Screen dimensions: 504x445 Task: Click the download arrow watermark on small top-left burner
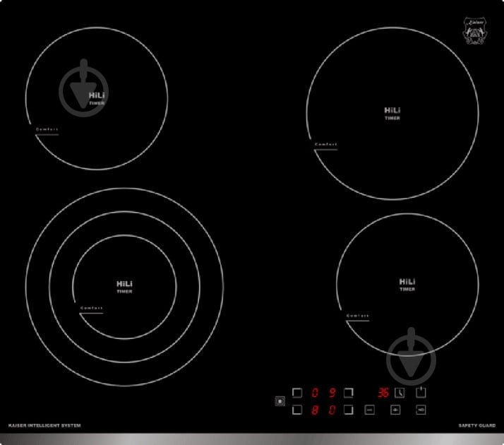click(83, 88)
